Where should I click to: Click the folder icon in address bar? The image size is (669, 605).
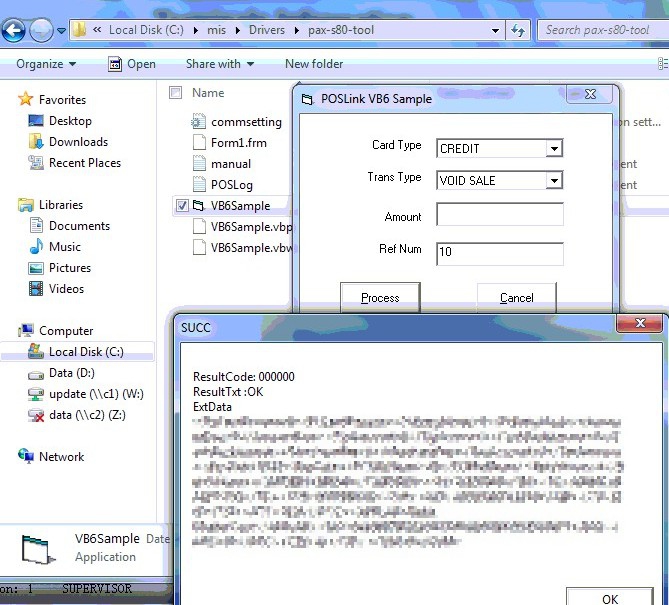pos(79,30)
